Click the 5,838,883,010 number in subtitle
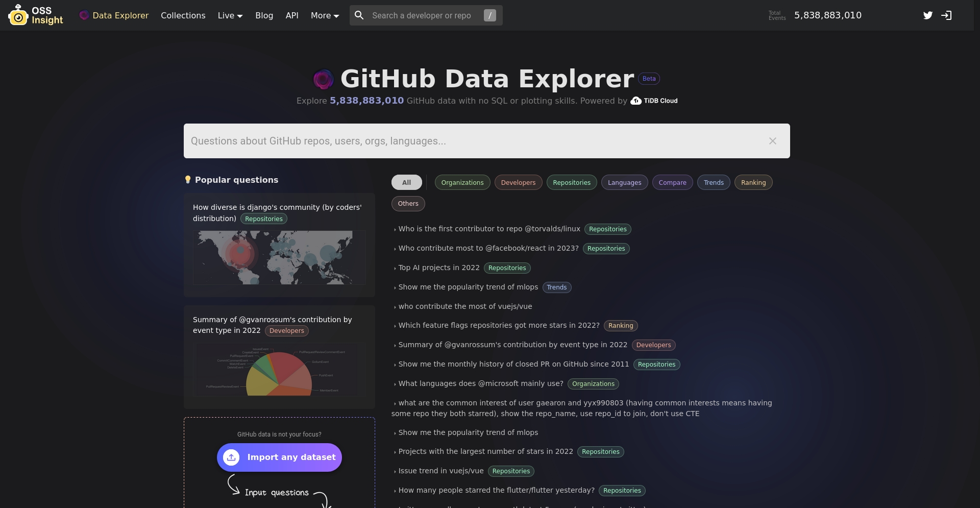The height and width of the screenshot is (508, 980). pos(366,101)
